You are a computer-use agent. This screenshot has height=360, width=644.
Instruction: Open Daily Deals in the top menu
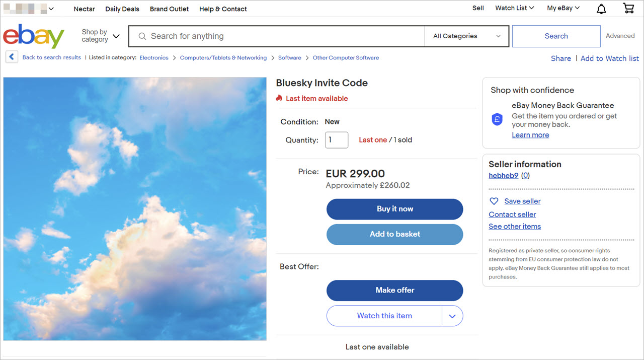122,9
